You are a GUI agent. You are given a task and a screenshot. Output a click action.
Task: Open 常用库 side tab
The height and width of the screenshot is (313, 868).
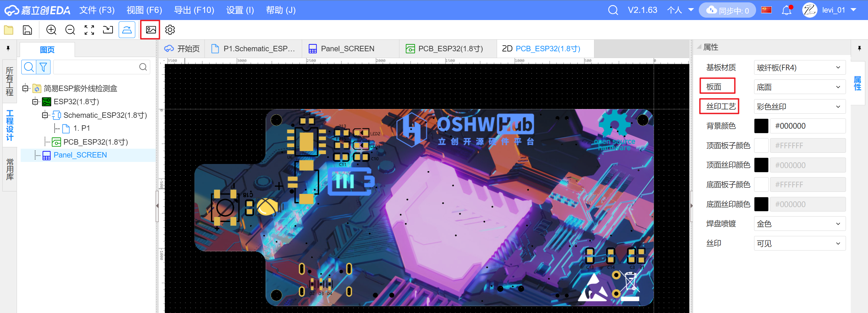pyautogui.click(x=9, y=169)
